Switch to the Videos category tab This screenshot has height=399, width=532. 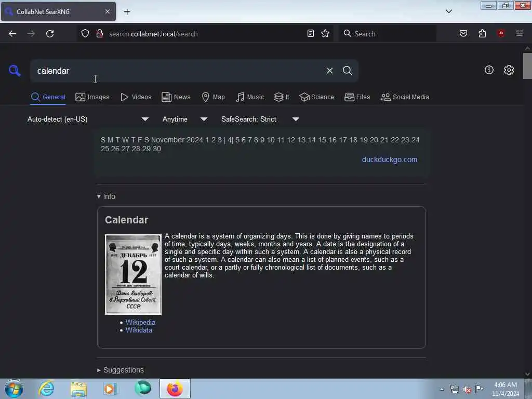tap(136, 97)
